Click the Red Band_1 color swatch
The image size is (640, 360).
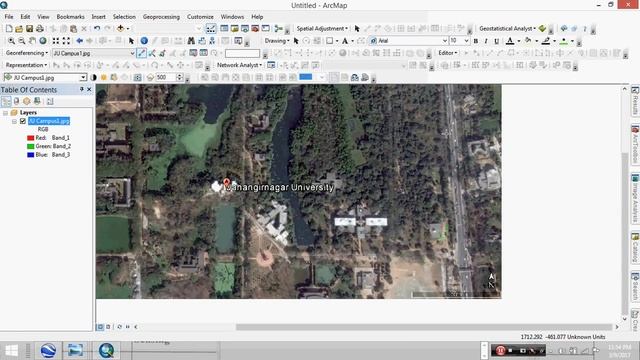coord(30,138)
